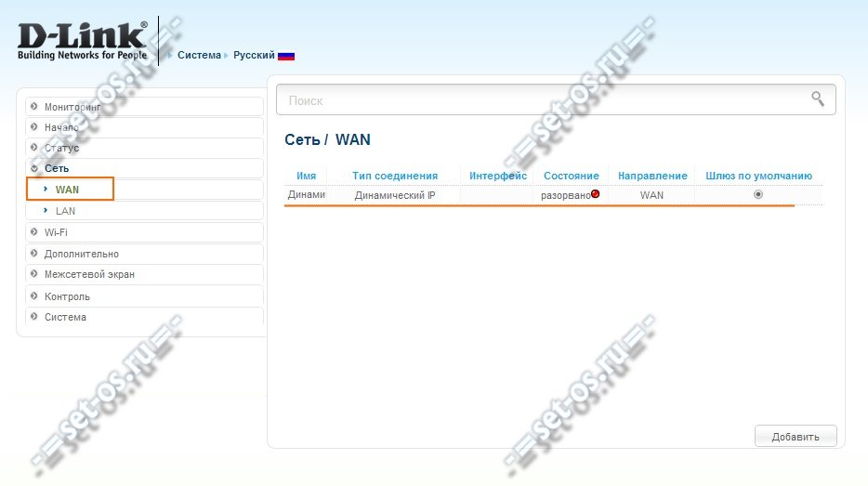This screenshot has height=486, width=868.
Task: Click the search magnifier icon
Action: [818, 99]
